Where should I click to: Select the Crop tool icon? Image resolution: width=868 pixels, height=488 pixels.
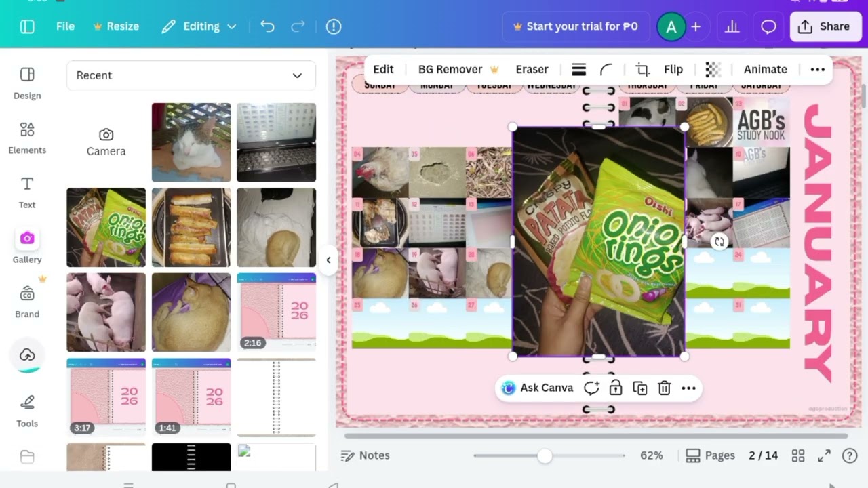click(x=642, y=69)
